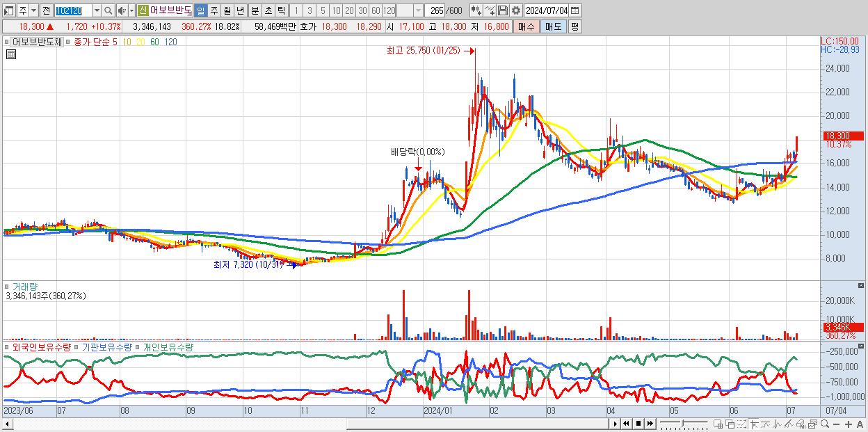The width and height of the screenshot is (868, 432).
Task: Select the 초 (second) period toggle
Action: click(268, 11)
